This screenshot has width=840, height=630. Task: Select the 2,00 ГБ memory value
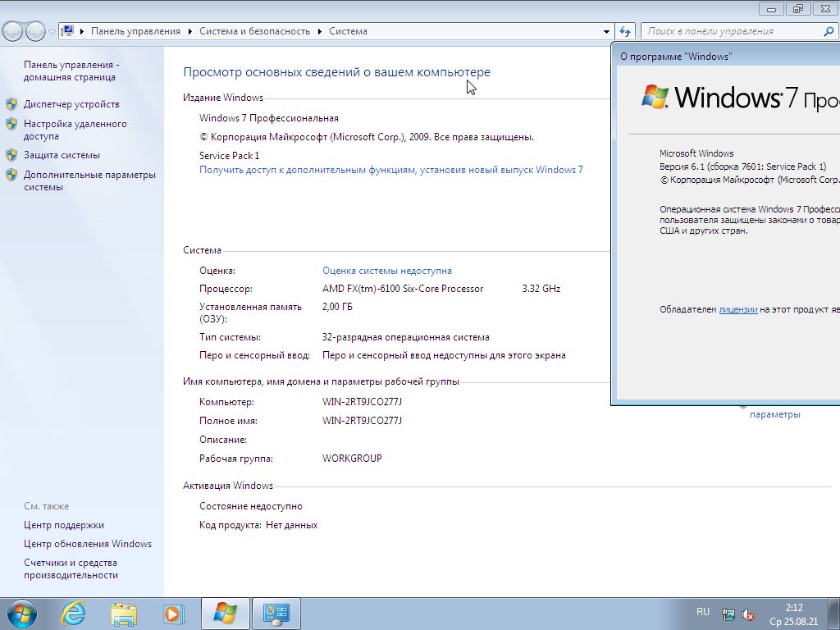point(337,307)
